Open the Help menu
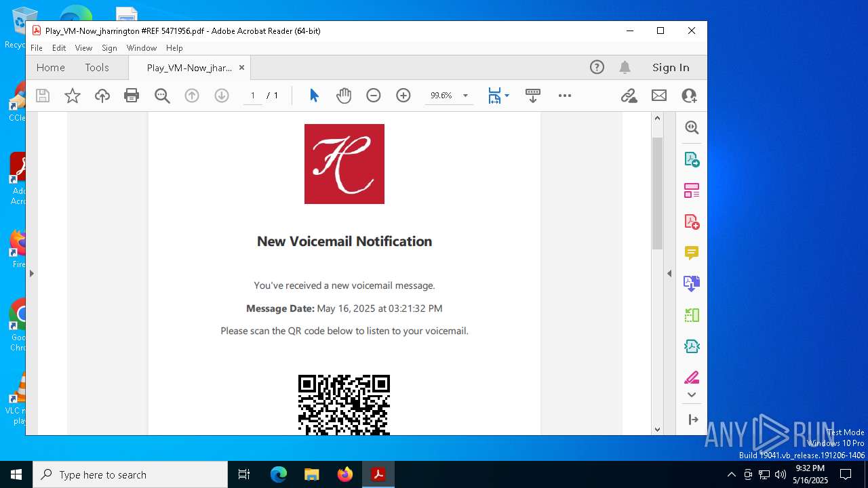 pos(174,48)
